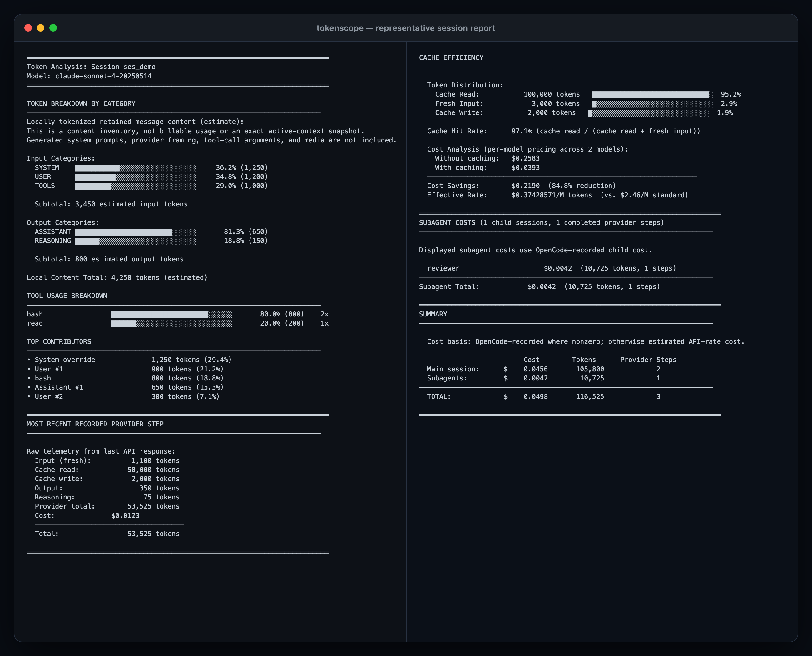The height and width of the screenshot is (656, 812).
Task: Select the 'Assistant #1' contributor row
Action: pos(125,387)
